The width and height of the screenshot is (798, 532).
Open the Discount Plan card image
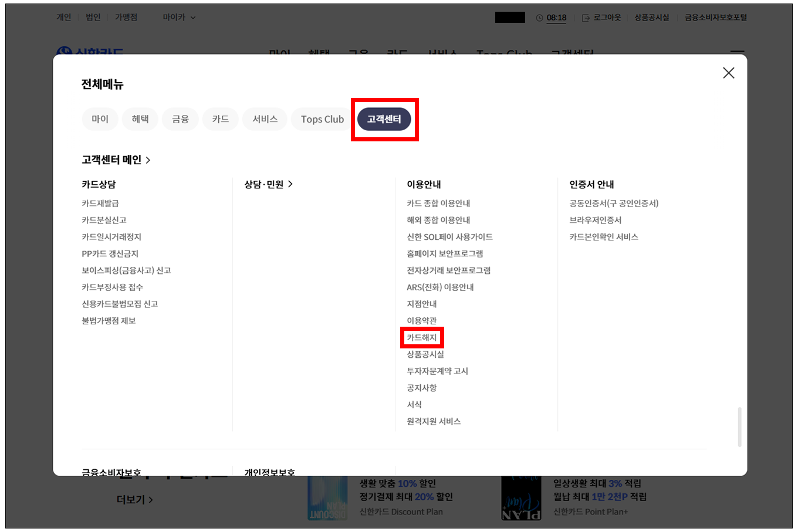coord(327,497)
